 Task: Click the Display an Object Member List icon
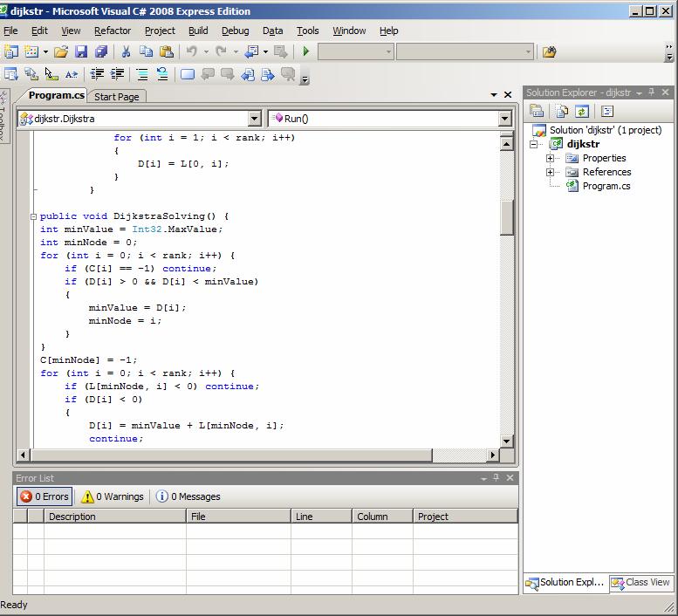pos(11,74)
